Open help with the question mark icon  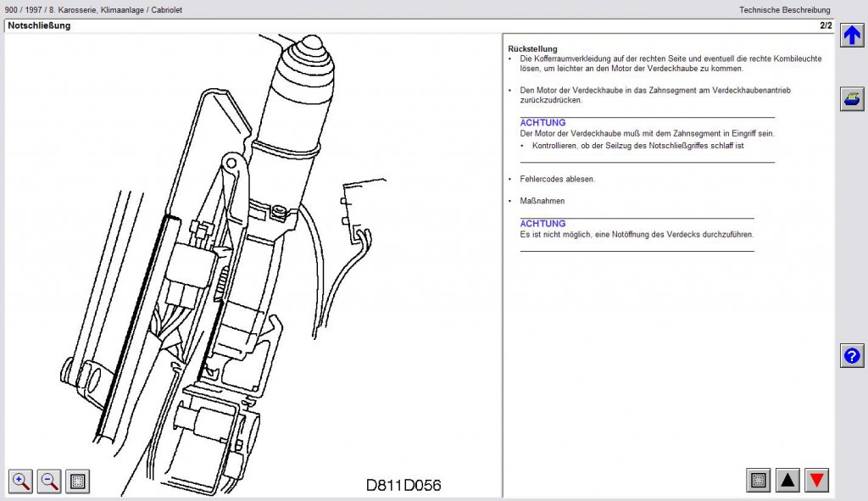click(x=851, y=356)
